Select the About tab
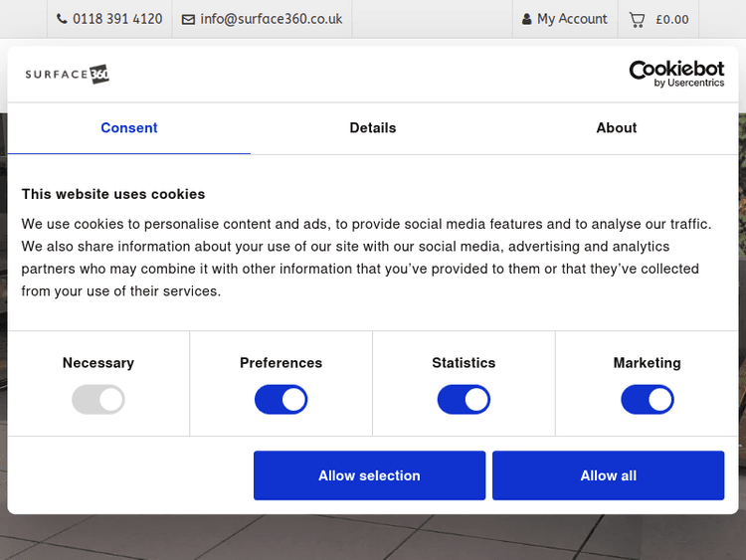The image size is (746, 560). click(x=617, y=128)
